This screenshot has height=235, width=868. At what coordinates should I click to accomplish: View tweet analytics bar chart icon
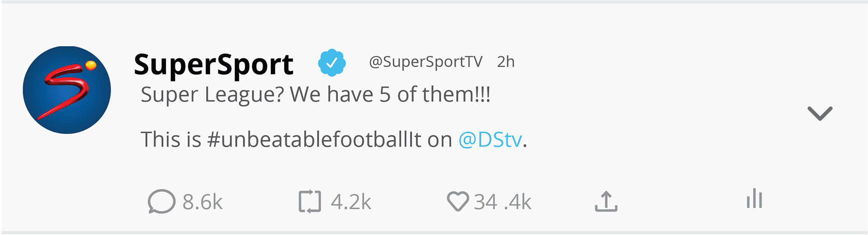754,199
